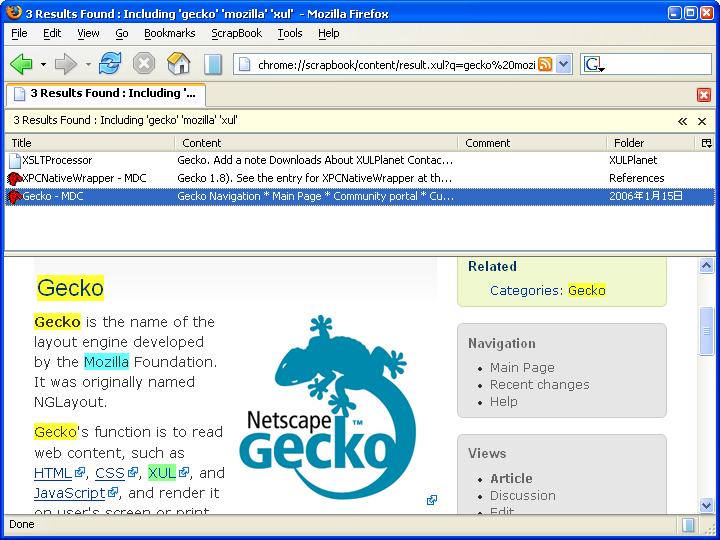Go to the Home page icon
This screenshot has height=540, width=720.
[x=178, y=63]
